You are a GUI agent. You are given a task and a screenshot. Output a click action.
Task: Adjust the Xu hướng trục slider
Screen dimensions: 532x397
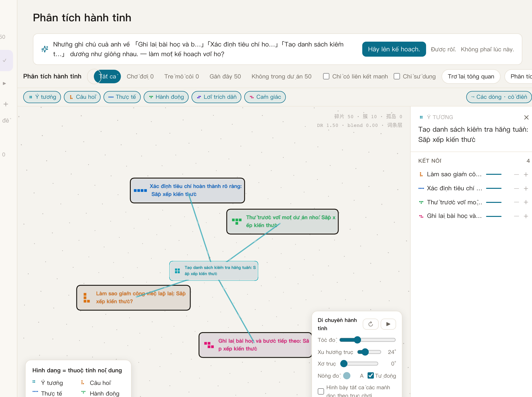coord(369,352)
